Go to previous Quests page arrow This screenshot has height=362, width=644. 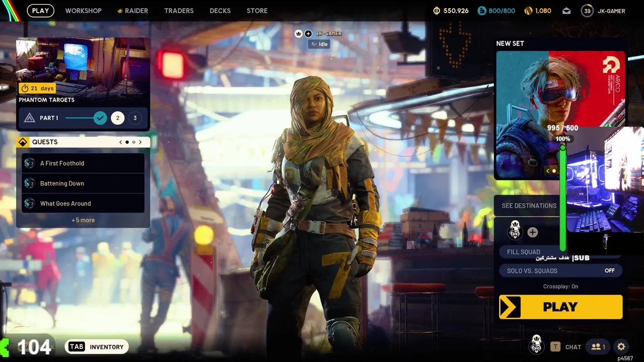(121, 142)
